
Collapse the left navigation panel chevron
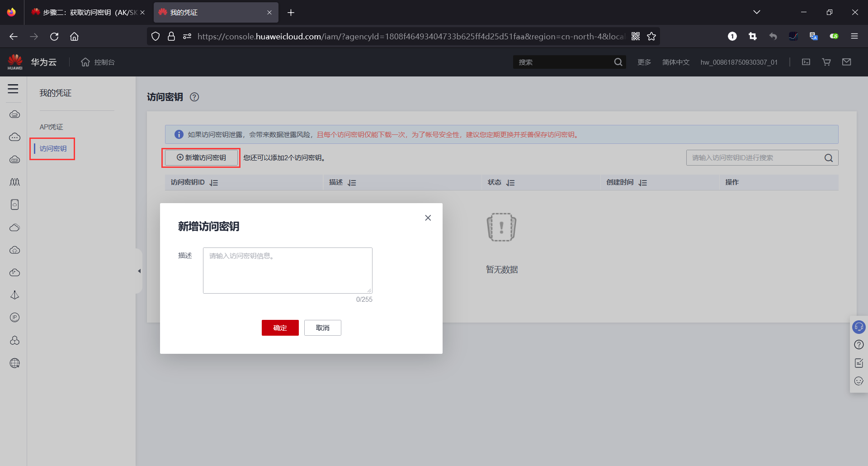point(139,271)
